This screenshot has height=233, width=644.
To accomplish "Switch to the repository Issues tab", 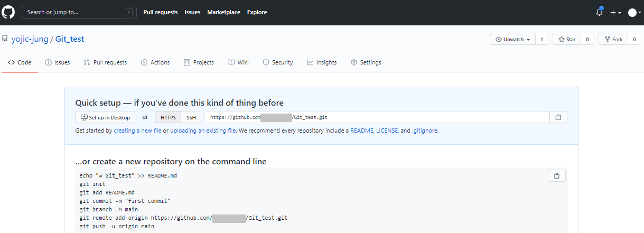I will tap(57, 62).
